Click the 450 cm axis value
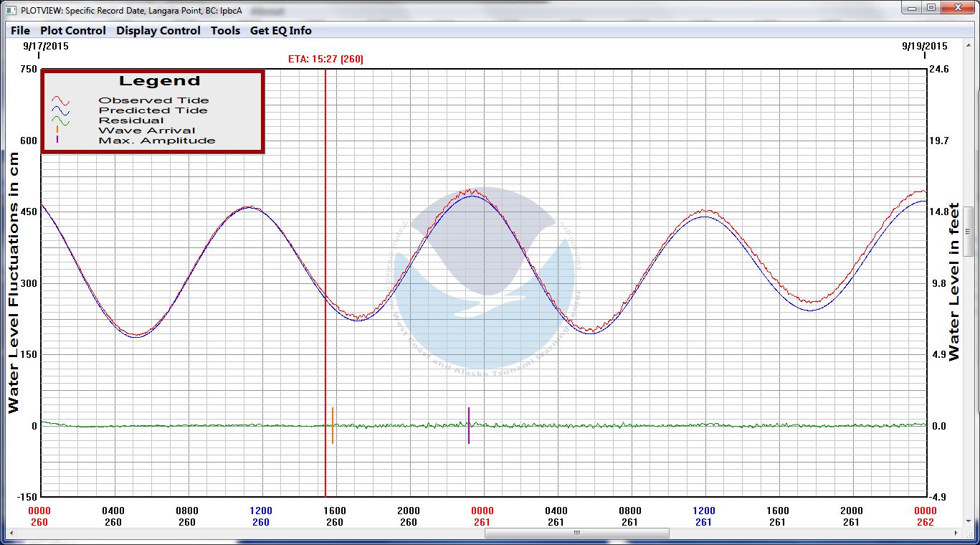Image resolution: width=980 pixels, height=545 pixels. (x=29, y=212)
